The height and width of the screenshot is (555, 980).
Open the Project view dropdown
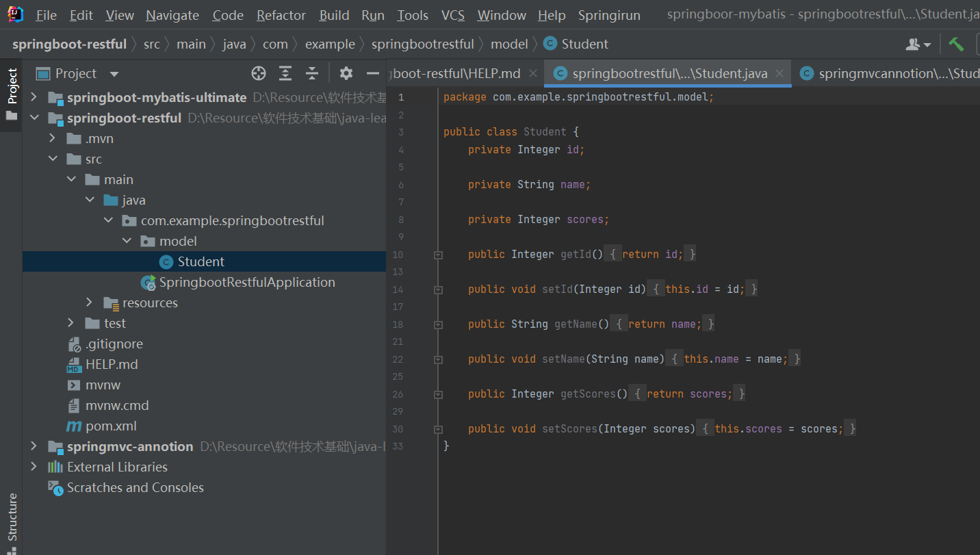coord(114,74)
